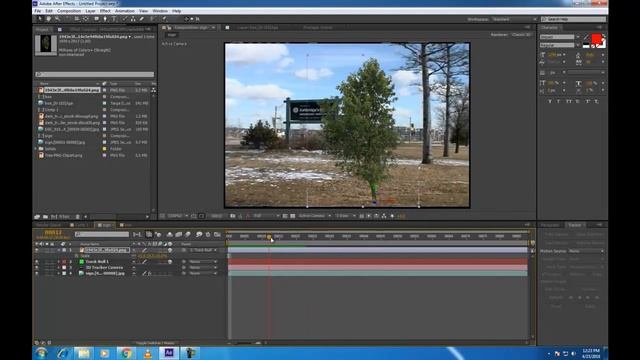The width and height of the screenshot is (640, 360).
Task: Open the Composition menu
Action: click(x=69, y=11)
